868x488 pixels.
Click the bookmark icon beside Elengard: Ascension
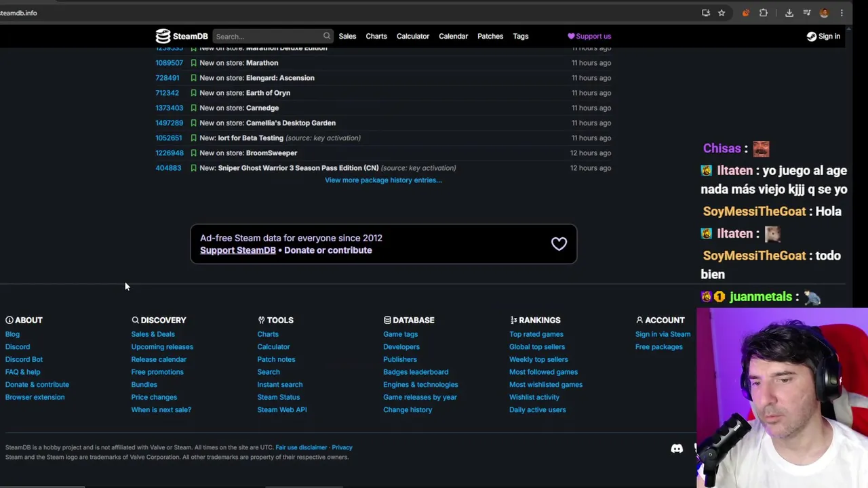coord(193,78)
